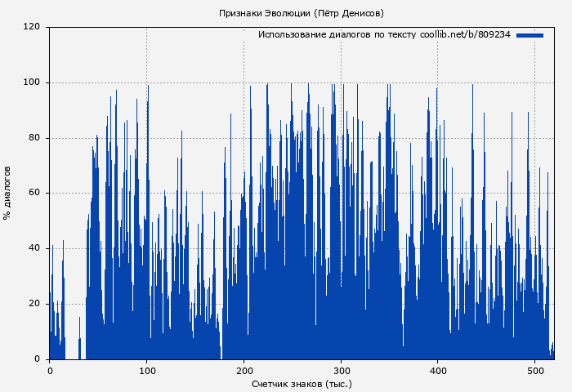Click the Y-axis label "% диалогов"

pyautogui.click(x=7, y=193)
